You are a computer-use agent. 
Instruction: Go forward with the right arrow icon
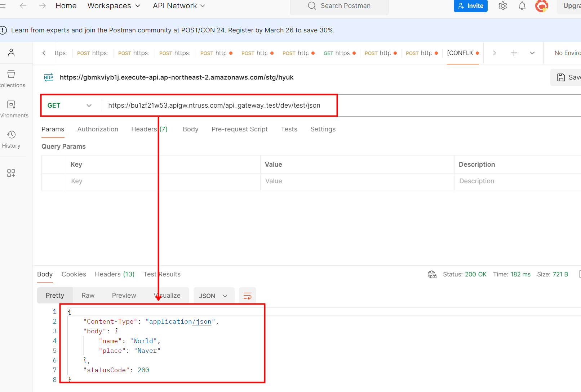tap(43, 6)
